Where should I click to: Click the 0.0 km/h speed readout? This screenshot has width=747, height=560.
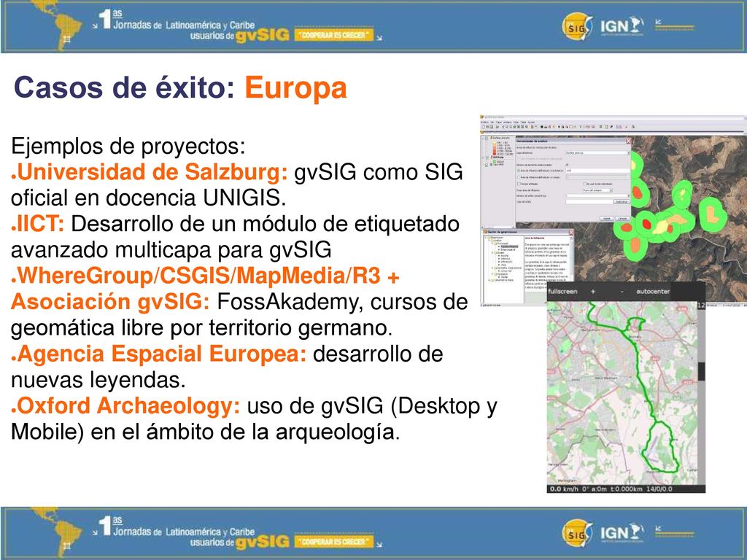click(563, 489)
